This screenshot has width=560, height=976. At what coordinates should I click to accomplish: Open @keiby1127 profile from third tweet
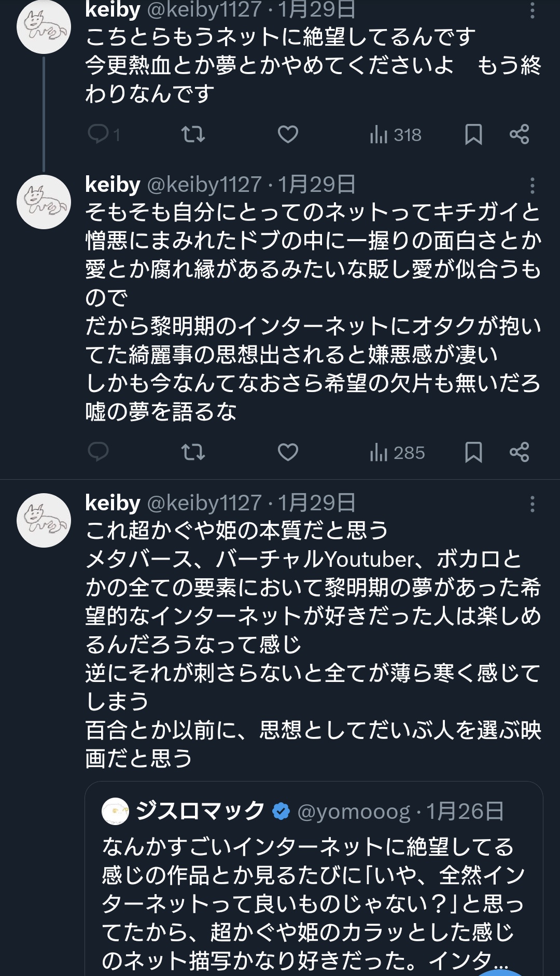(204, 503)
